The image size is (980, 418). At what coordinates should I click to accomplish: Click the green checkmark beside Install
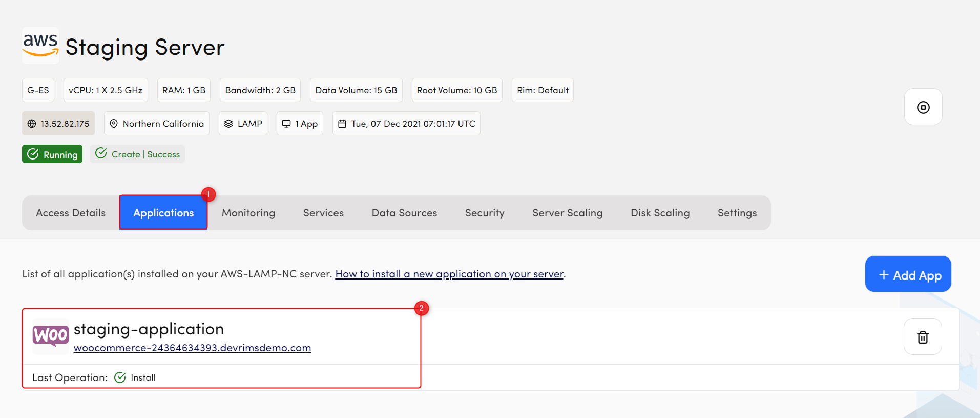[x=120, y=377]
